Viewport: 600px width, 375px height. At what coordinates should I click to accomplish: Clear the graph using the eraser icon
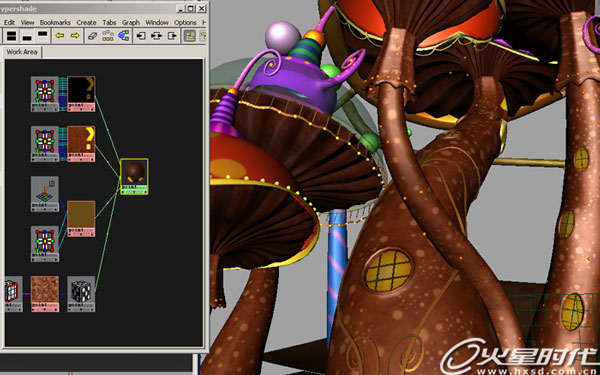coord(93,36)
